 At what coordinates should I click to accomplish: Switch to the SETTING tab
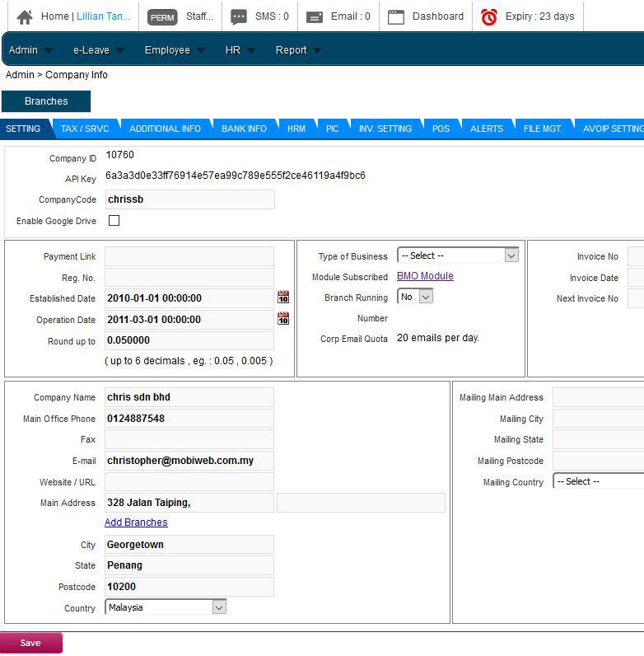coord(23,129)
